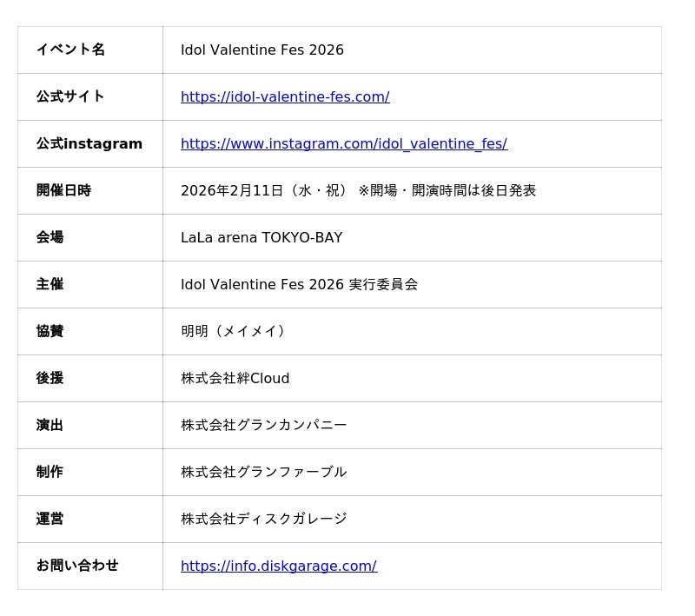The image size is (695, 616).
Task: Click the text '株式会社グランカンパニー'
Action: click(x=263, y=426)
